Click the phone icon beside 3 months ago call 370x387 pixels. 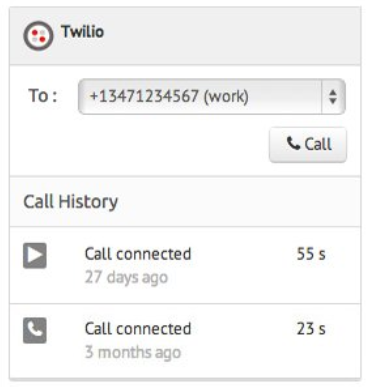[x=35, y=330]
